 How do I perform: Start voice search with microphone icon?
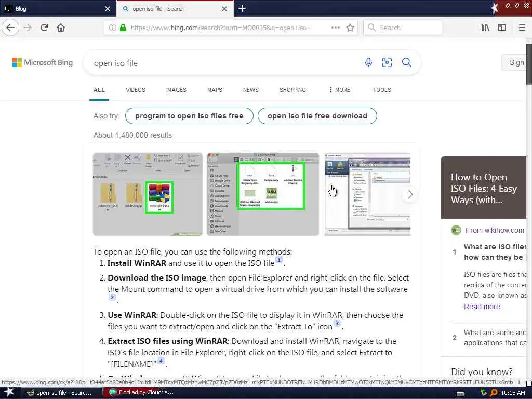coord(368,62)
